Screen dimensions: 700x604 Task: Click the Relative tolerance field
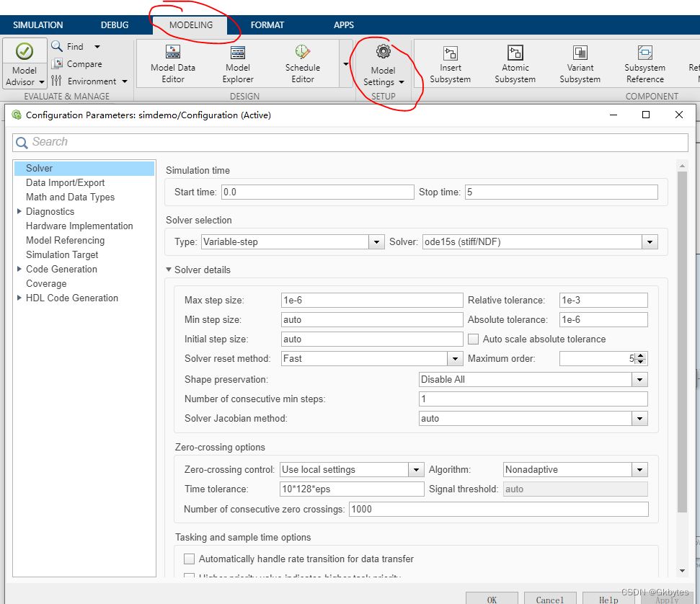pyautogui.click(x=603, y=300)
